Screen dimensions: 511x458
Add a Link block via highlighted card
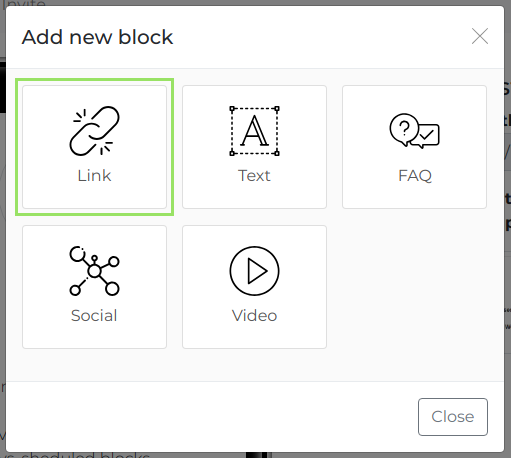[x=94, y=147]
